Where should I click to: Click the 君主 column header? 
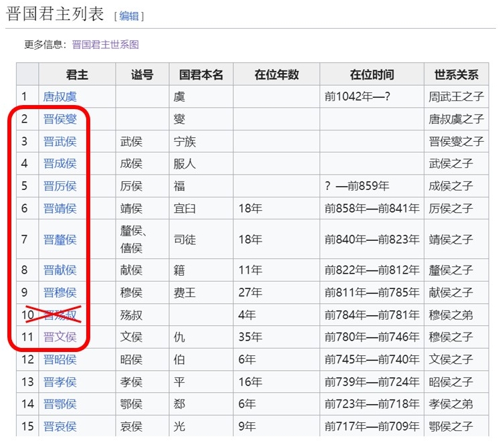(77, 75)
